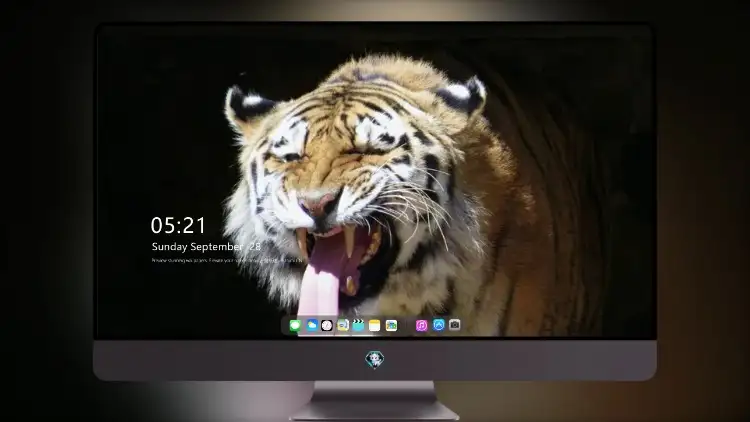Open the green Messages app in the dock
Screen dimensions: 750x422
295,325
